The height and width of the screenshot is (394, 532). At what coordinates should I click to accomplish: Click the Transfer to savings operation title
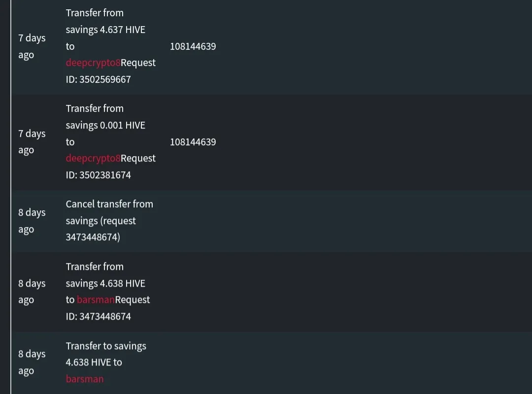(x=106, y=346)
